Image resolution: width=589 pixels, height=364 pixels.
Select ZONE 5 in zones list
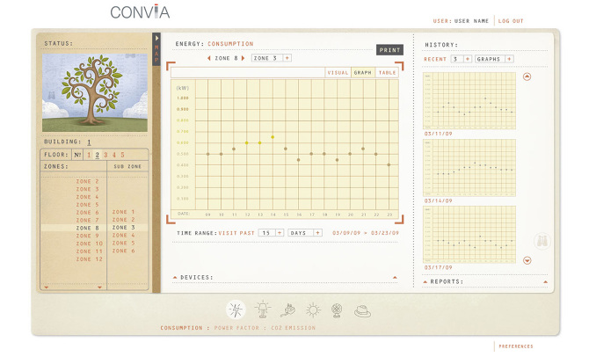87,205
